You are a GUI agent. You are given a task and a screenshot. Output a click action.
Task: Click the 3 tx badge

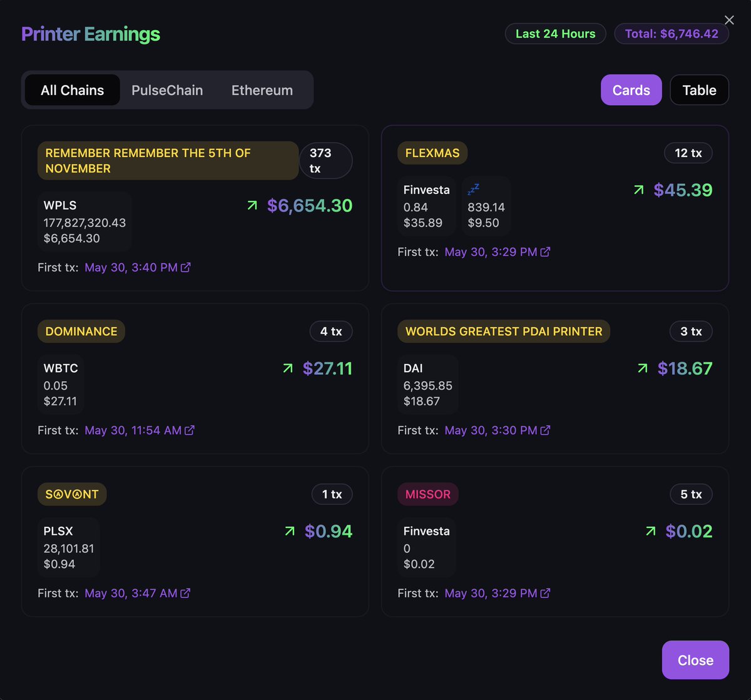[x=691, y=331]
